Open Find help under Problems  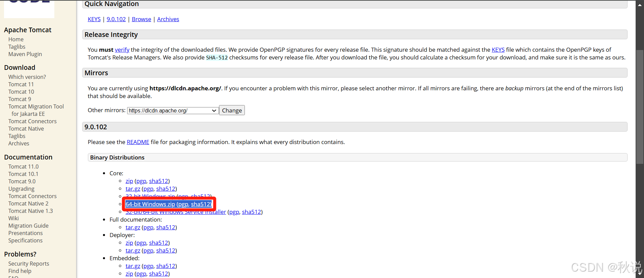pyautogui.click(x=20, y=271)
